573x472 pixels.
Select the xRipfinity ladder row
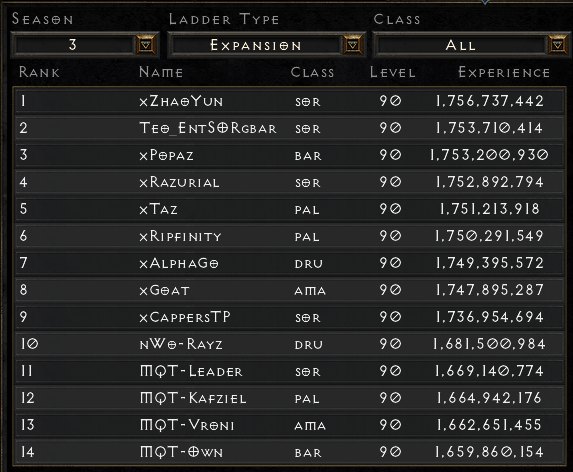pyautogui.click(x=289, y=236)
